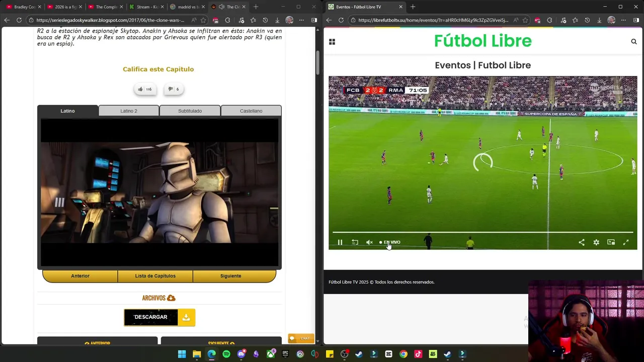Open Google Chrome from the taskbar
The image size is (644, 362).
coord(404,354)
